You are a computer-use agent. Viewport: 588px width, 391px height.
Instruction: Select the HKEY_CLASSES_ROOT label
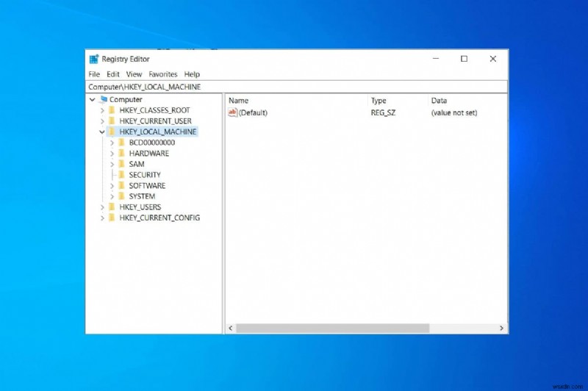[x=154, y=110]
